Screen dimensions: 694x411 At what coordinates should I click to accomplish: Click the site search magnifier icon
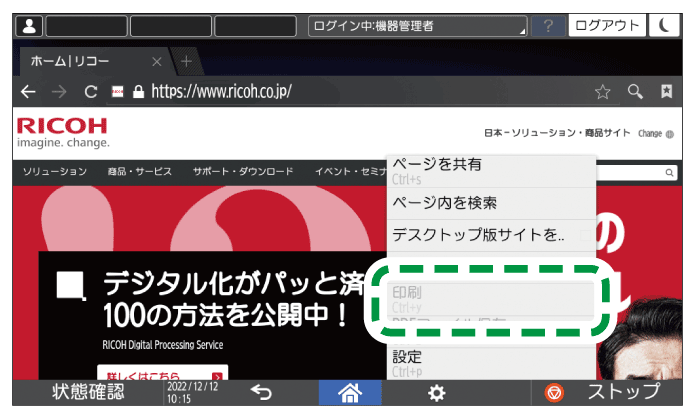(669, 173)
